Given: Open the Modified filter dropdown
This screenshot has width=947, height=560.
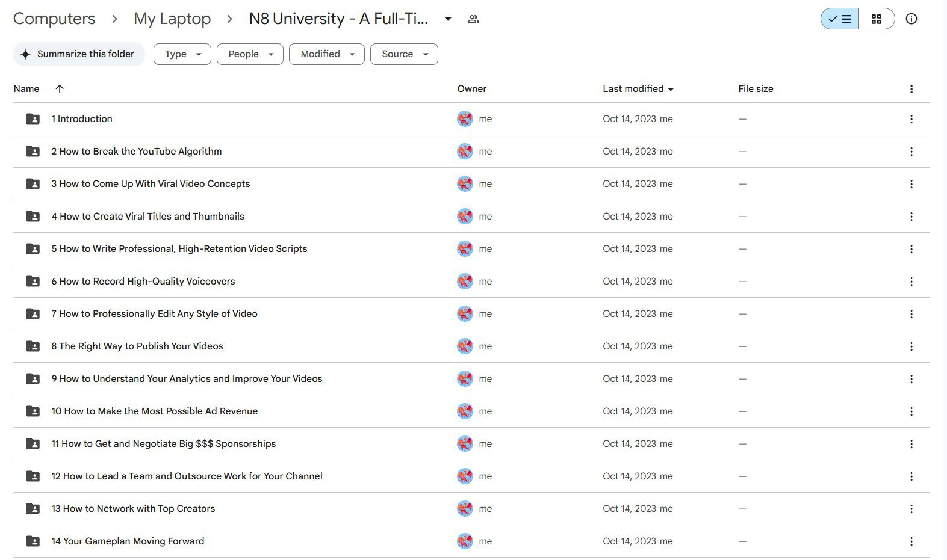Looking at the screenshot, I should coord(327,54).
